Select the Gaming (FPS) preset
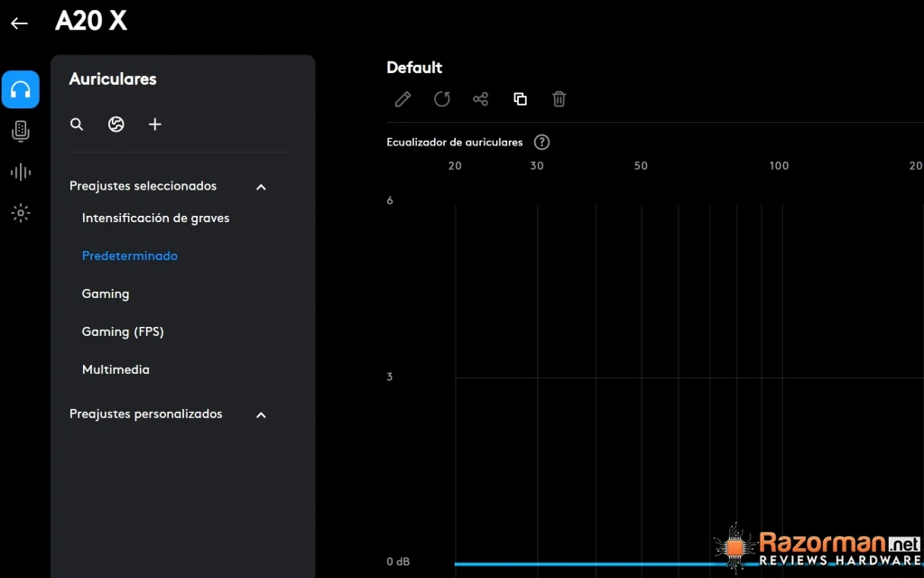Viewport: 924px width, 578px height. click(123, 331)
